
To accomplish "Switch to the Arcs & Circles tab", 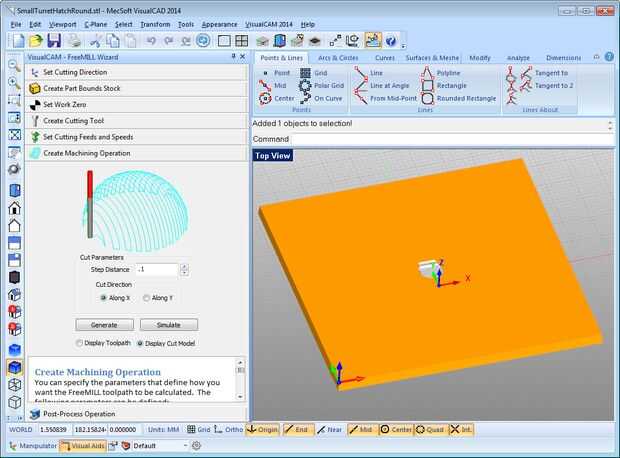I will (x=338, y=58).
